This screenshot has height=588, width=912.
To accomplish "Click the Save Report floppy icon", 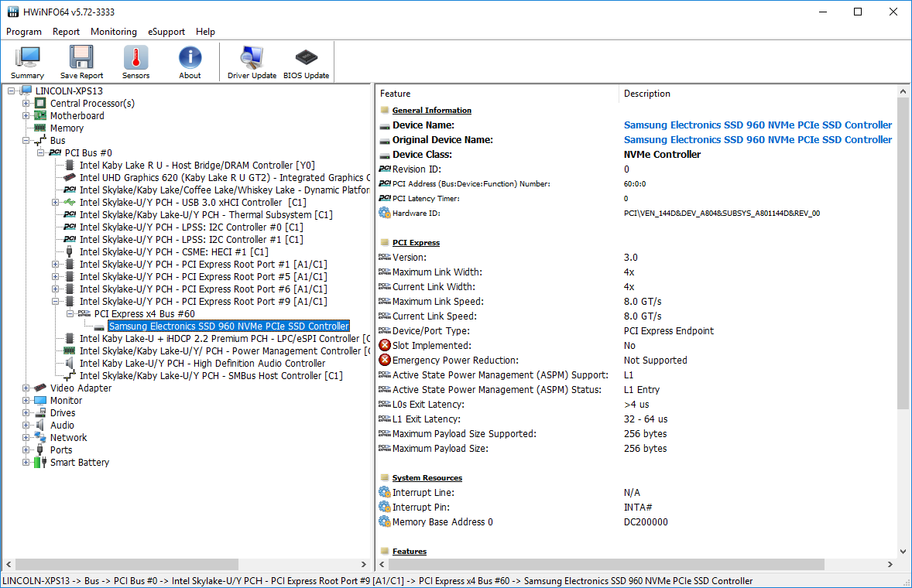I will coord(81,62).
